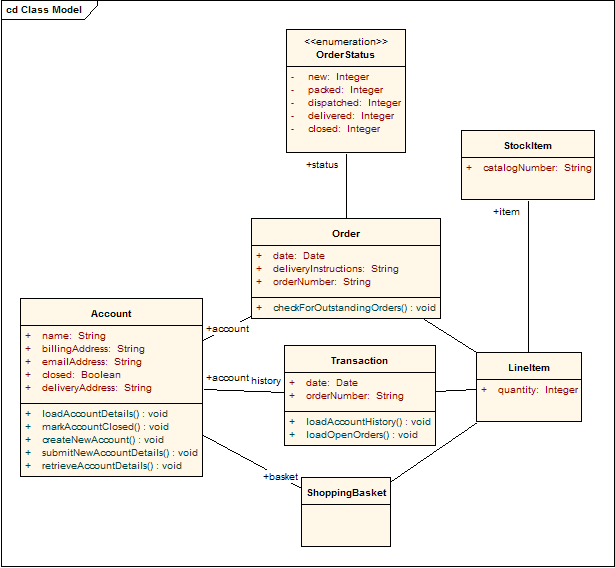The image size is (615, 568).
Task: Click the markAccountClosed() operation
Action: pyautogui.click(x=105, y=426)
